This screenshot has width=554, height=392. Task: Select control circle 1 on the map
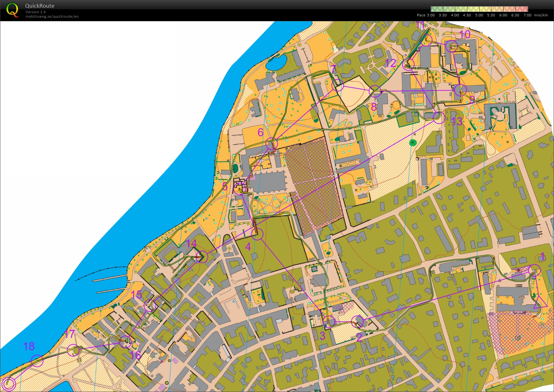[534, 270]
